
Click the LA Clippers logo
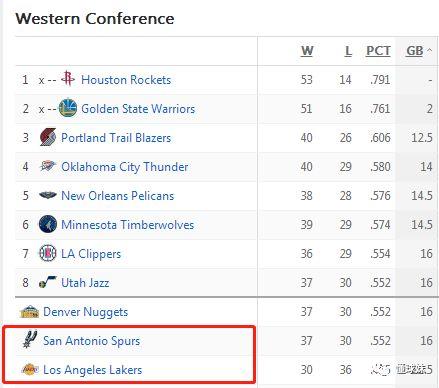click(x=48, y=253)
